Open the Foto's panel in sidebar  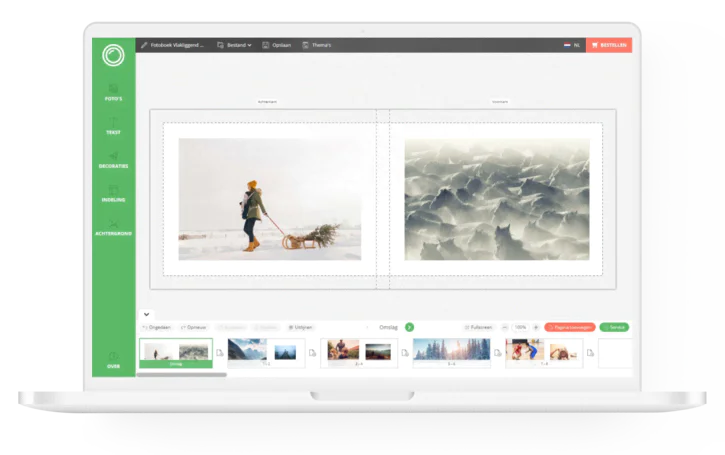tap(113, 93)
